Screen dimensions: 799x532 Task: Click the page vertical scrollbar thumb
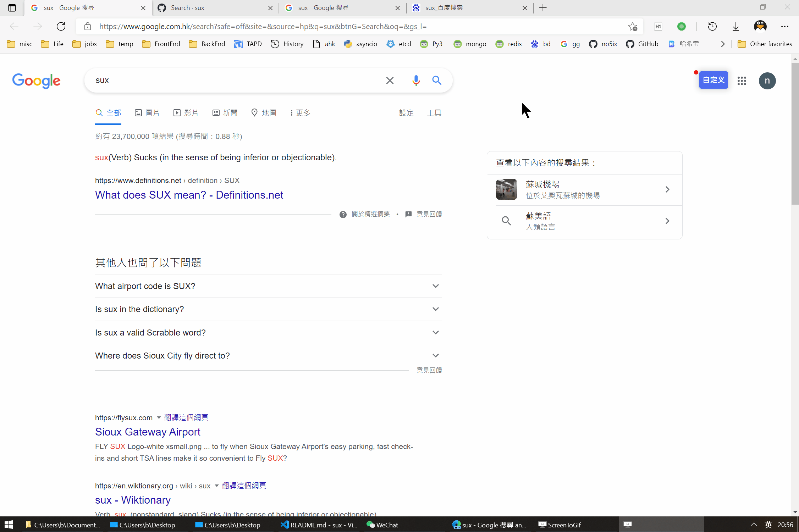point(795,133)
